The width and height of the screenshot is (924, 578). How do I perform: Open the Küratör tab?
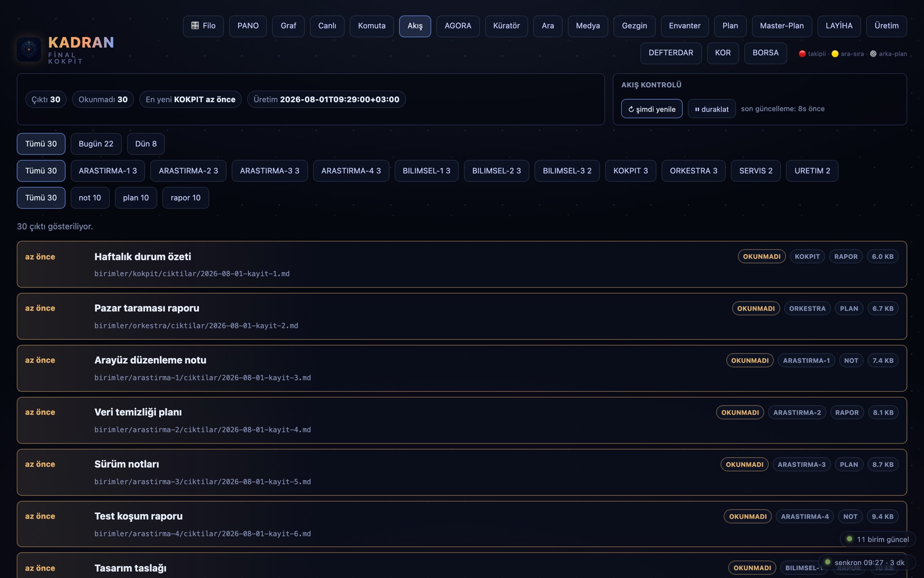(x=506, y=26)
